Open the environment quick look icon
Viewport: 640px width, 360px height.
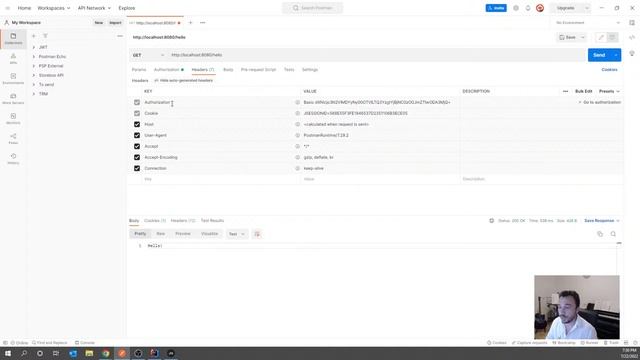[632, 23]
